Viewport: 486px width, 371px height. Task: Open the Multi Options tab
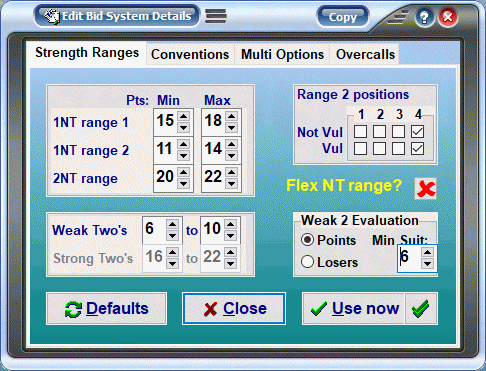pos(282,54)
